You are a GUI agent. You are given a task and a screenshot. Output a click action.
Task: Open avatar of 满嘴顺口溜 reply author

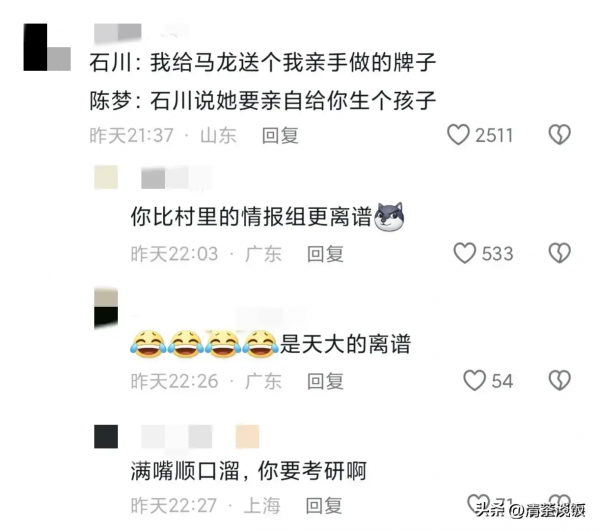click(106, 436)
